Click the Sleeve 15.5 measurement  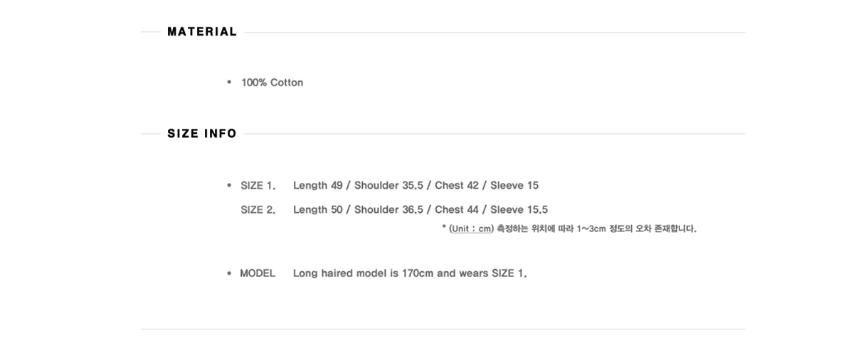[519, 209]
